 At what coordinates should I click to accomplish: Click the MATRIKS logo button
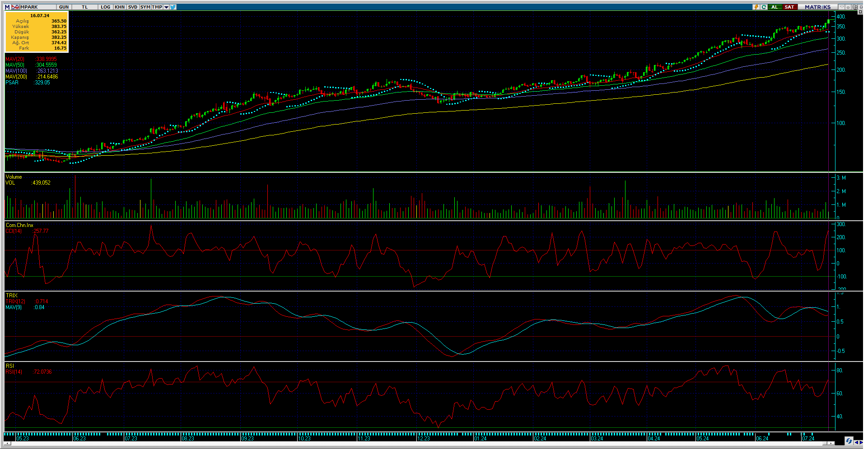point(817,7)
